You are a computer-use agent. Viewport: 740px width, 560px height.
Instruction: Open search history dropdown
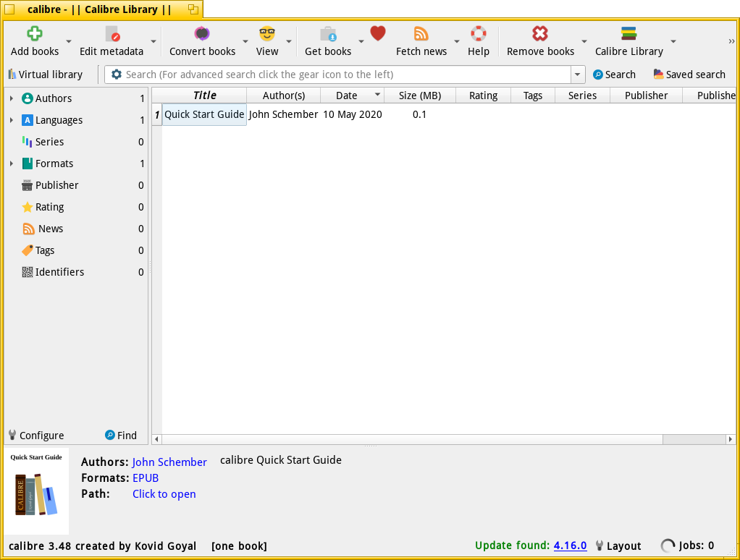coord(578,75)
